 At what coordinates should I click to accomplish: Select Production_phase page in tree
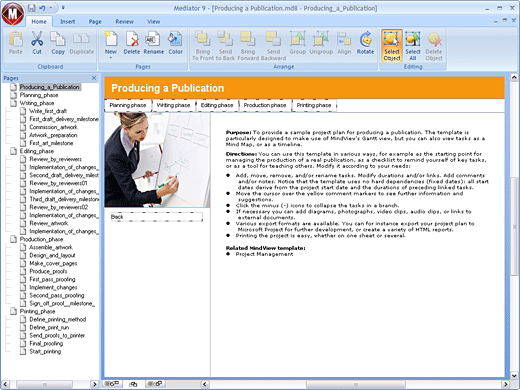(x=41, y=239)
